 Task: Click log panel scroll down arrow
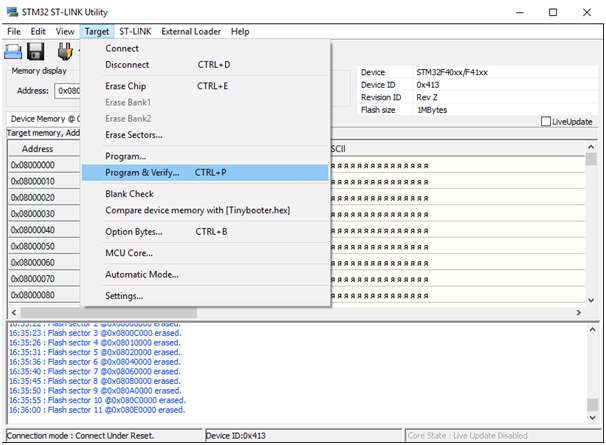[x=592, y=418]
